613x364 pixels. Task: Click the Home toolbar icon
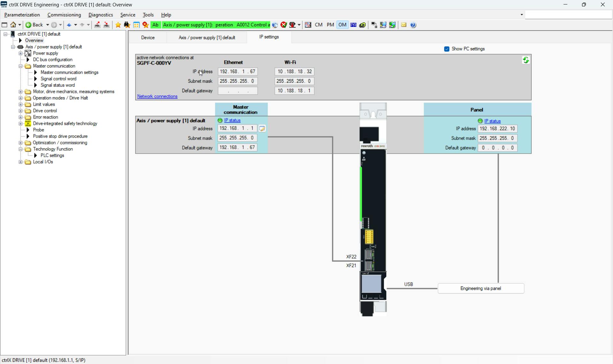click(x=13, y=25)
